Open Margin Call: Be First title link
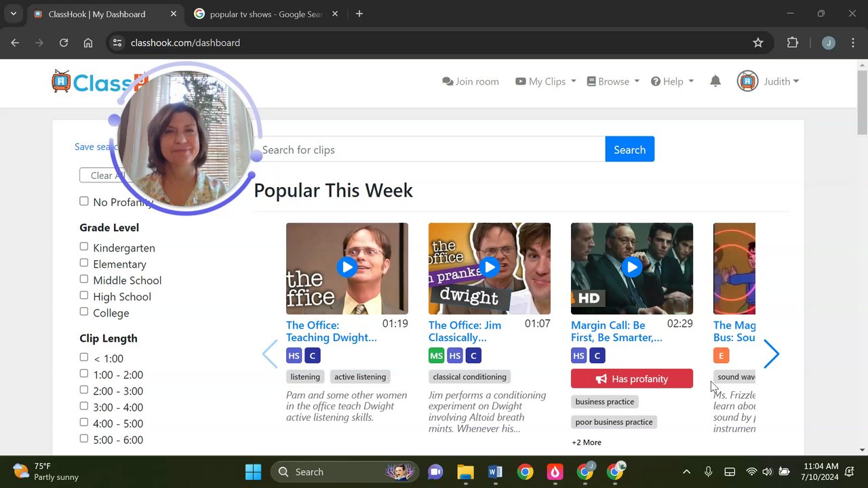Viewport: 868px width, 488px height. pyautogui.click(x=616, y=331)
